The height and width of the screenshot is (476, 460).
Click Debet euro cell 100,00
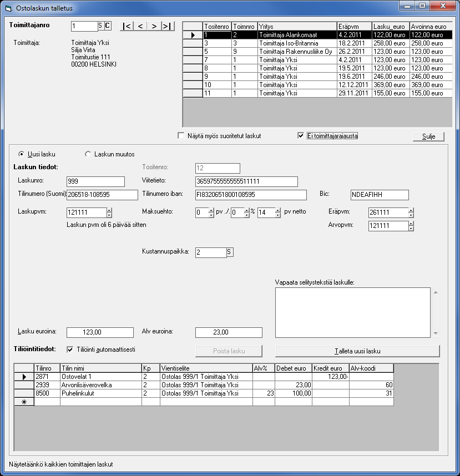(x=294, y=393)
